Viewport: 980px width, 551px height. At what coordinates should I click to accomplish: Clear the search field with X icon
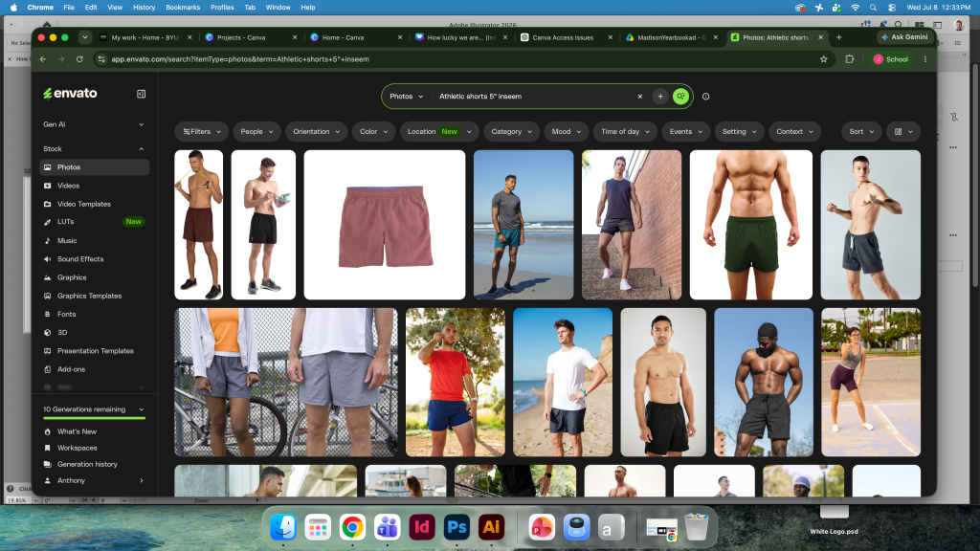pyautogui.click(x=640, y=97)
